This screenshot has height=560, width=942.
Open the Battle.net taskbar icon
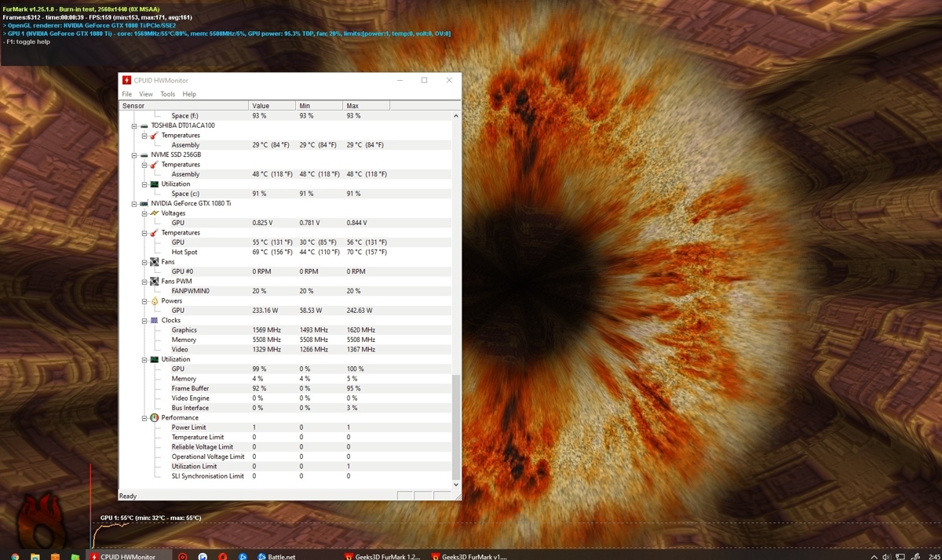[x=276, y=556]
